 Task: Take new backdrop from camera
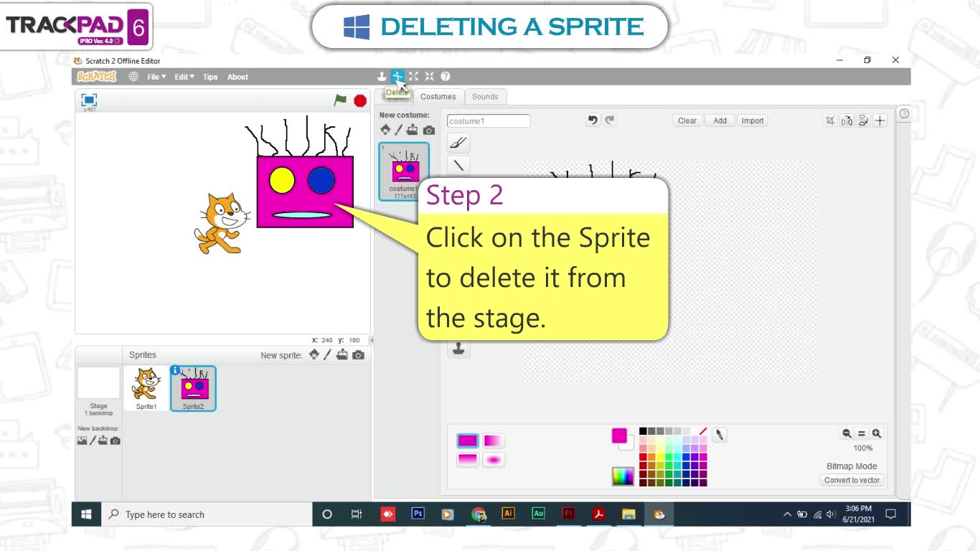(x=116, y=441)
